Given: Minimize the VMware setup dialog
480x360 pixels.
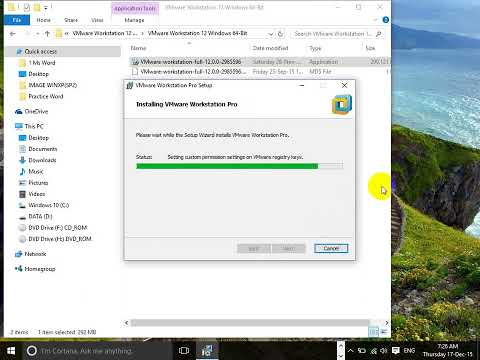Looking at the screenshot, I should tap(302, 85).
